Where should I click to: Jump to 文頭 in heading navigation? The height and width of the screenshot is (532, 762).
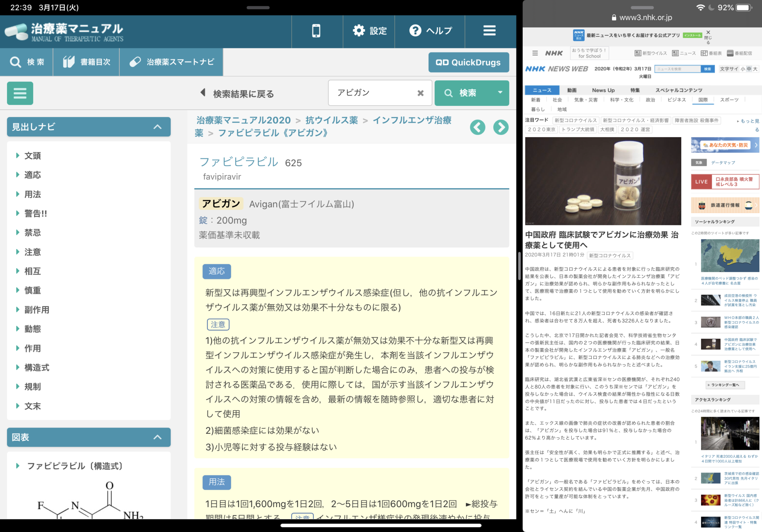[32, 156]
